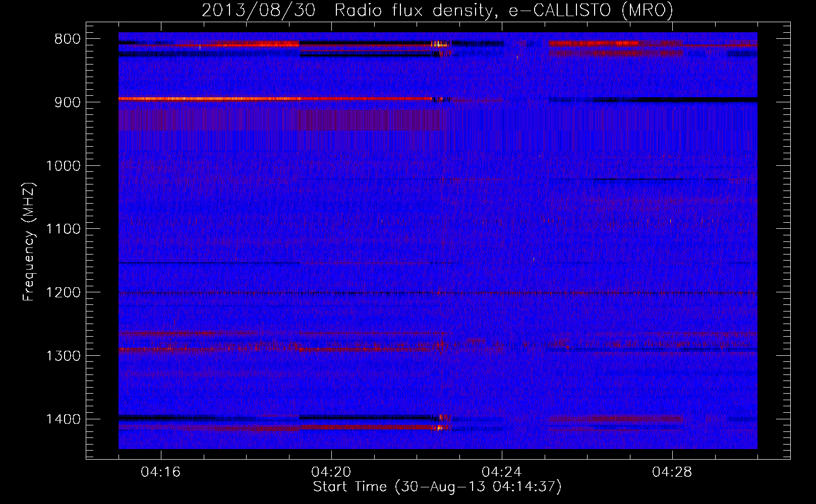Click the 04:16 time tick label
Viewport: 816px width, 504px height.
(161, 472)
